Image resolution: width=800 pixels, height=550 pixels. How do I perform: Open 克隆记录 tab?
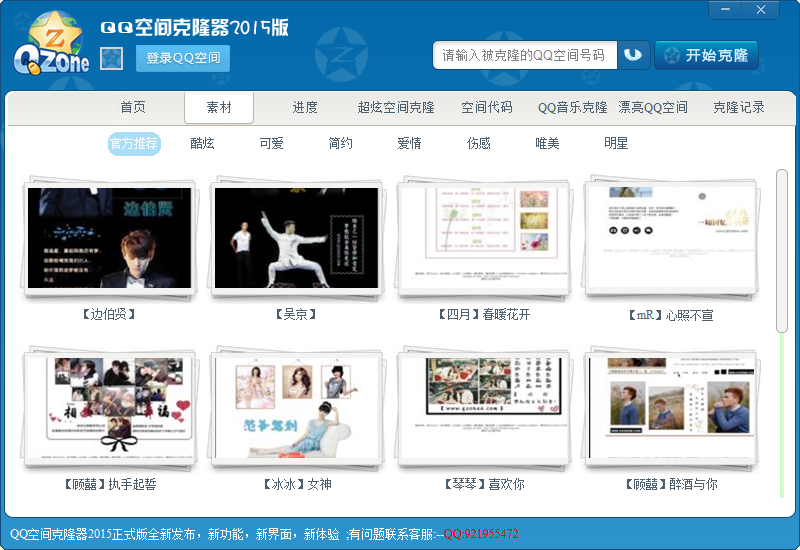coord(738,107)
